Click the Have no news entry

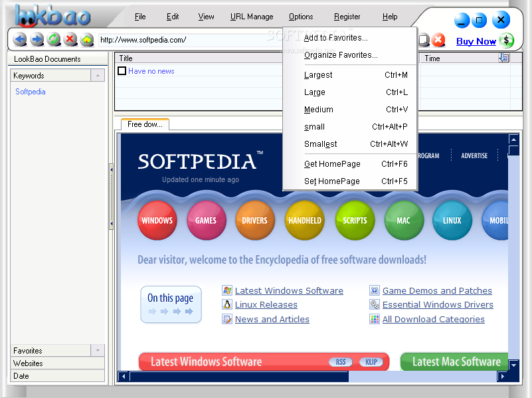(151, 71)
